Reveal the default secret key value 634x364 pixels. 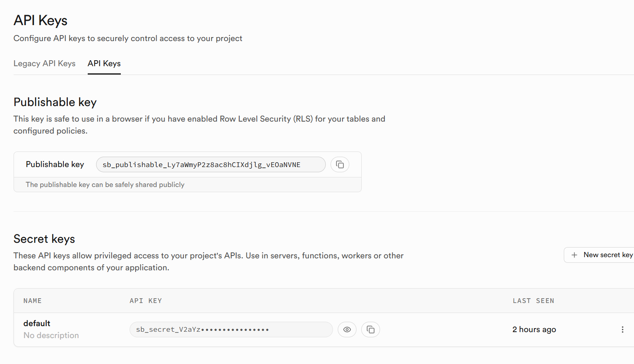pos(347,330)
